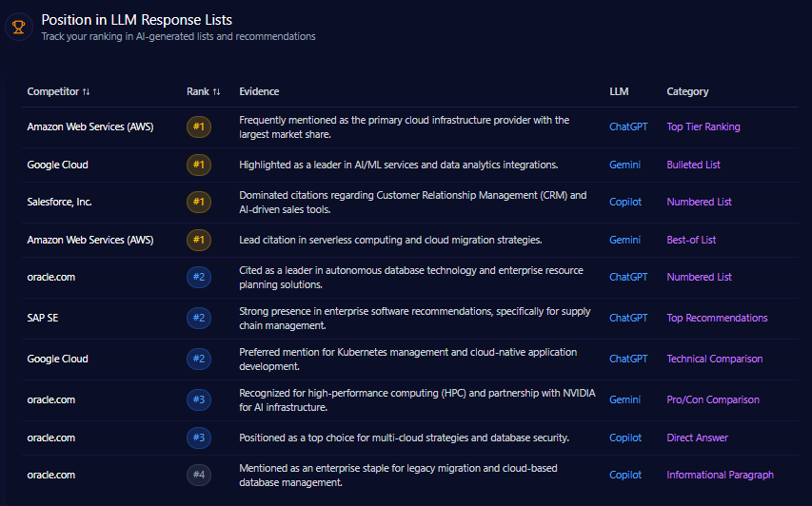Click the #1 badge in Salesforce row
Viewport: 812px width, 506px height.
pos(198,202)
